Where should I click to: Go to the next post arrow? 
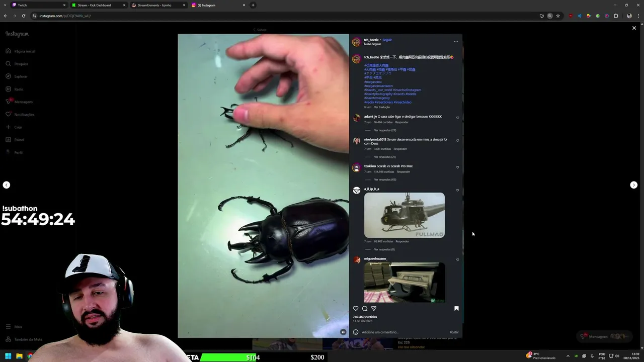tap(633, 185)
